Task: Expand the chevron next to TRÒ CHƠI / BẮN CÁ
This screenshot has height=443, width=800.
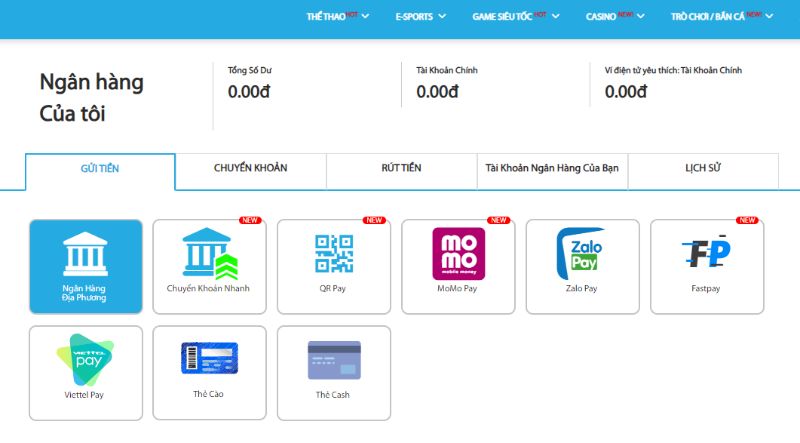Action: click(x=769, y=16)
